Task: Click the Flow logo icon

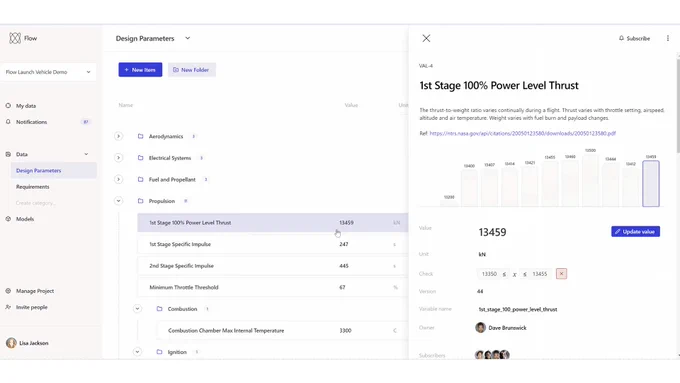Action: click(x=15, y=38)
